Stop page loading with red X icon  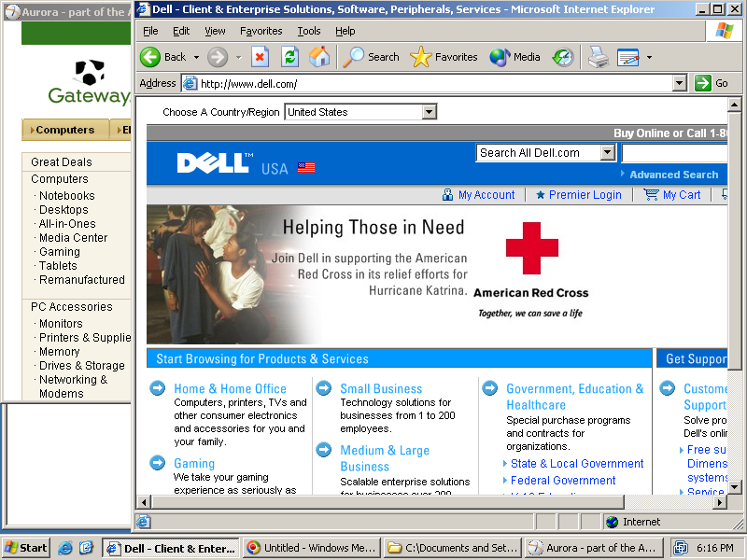[x=260, y=57]
